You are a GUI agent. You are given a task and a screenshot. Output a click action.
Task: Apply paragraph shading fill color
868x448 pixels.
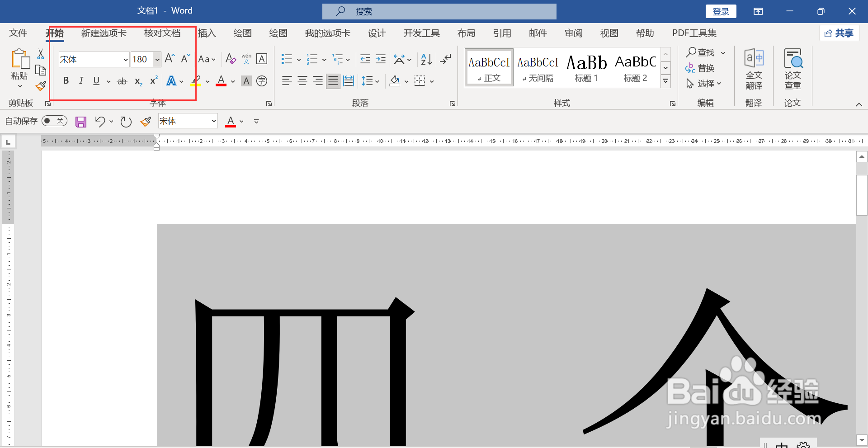coord(395,81)
